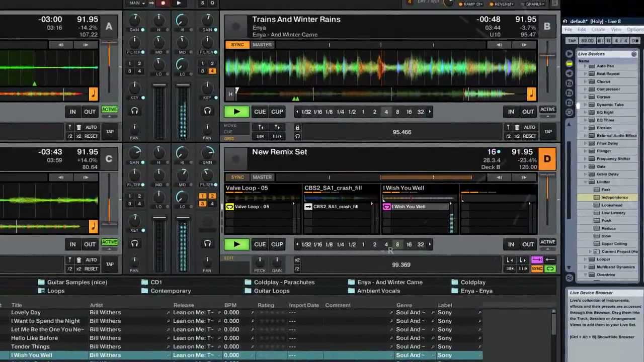Open Live Create menu

pos(598,30)
